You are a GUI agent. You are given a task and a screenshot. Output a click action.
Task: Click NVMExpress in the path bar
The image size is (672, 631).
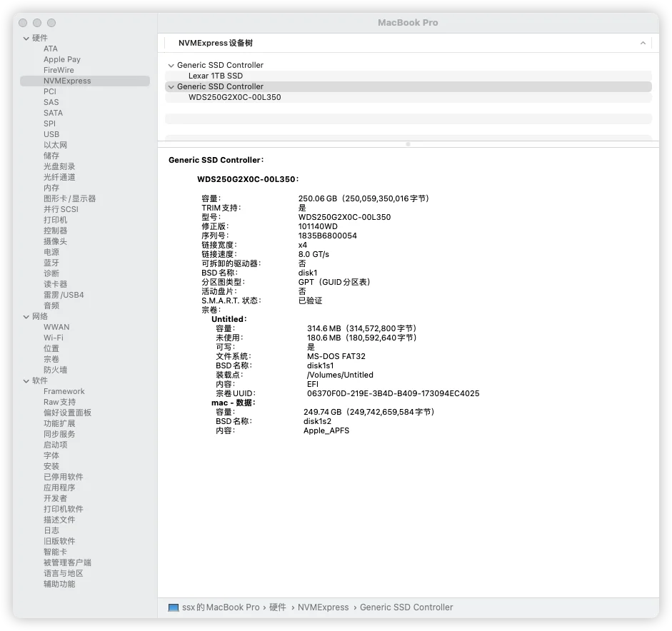point(323,607)
